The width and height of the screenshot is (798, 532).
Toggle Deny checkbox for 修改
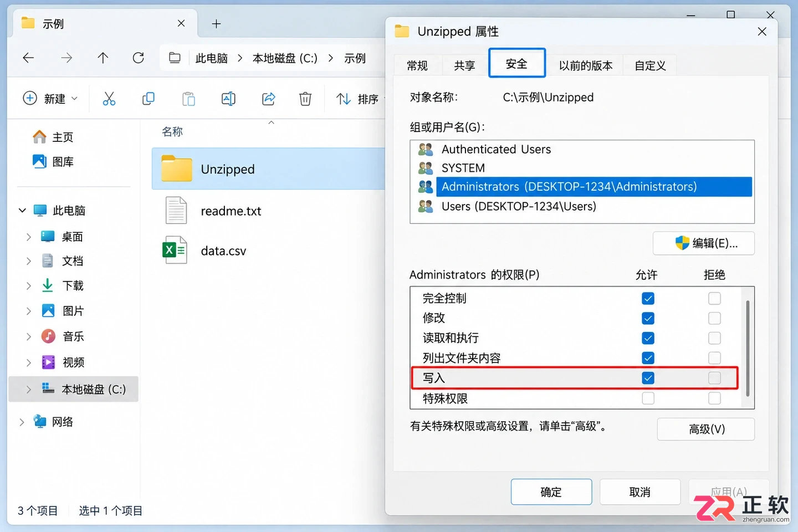coord(714,318)
